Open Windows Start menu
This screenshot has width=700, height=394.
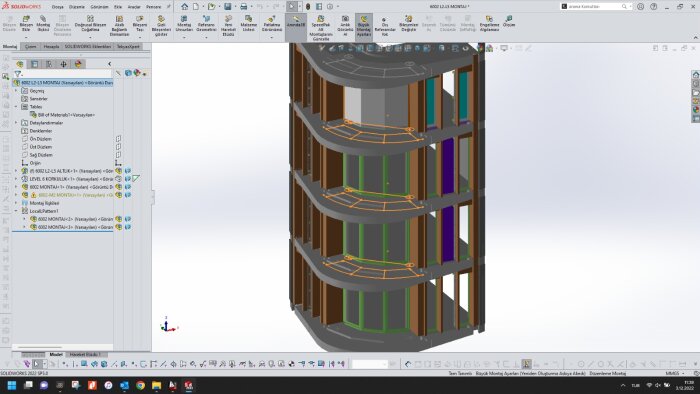click(12, 385)
